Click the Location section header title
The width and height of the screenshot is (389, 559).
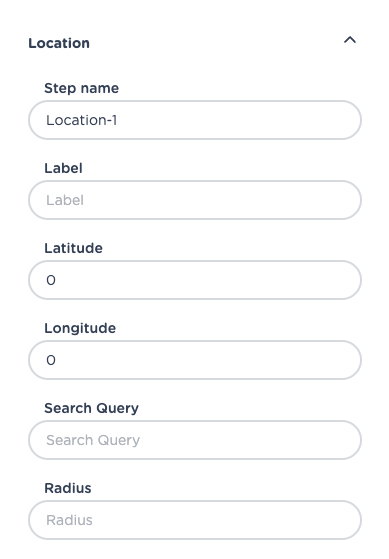click(x=59, y=43)
